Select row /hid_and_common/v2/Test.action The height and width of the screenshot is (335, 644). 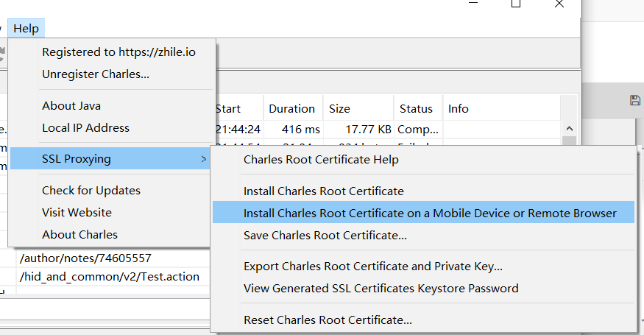tap(109, 277)
